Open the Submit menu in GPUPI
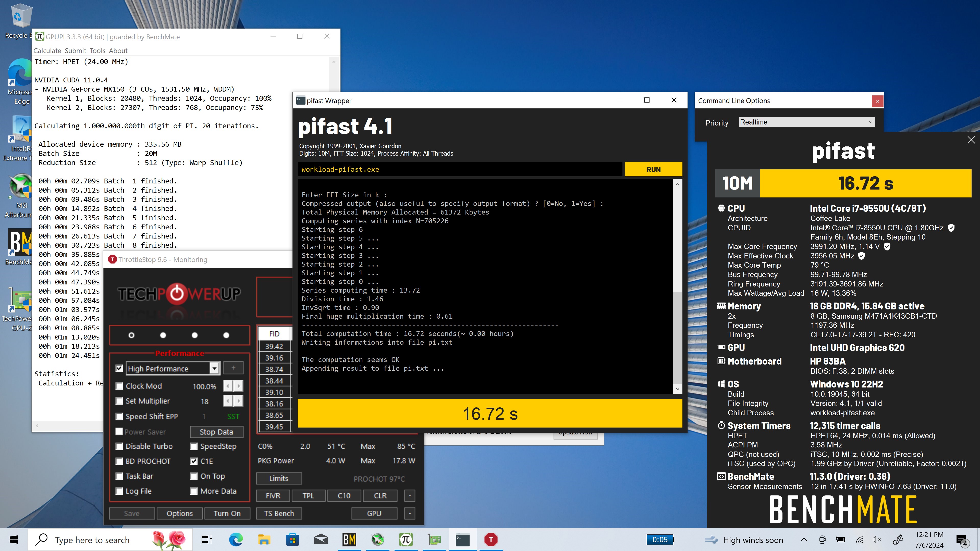The image size is (980, 551). click(x=75, y=51)
